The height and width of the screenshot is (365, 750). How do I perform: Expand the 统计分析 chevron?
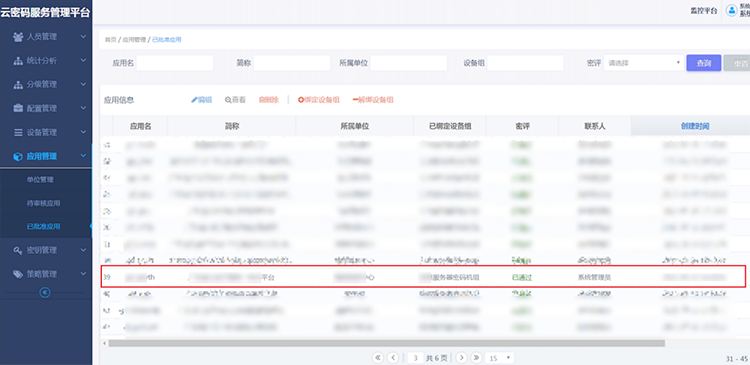tap(83, 60)
